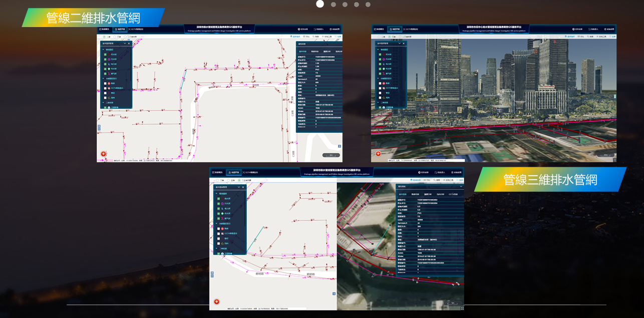Close the layer panel in 3D city screenshot

coord(403,44)
